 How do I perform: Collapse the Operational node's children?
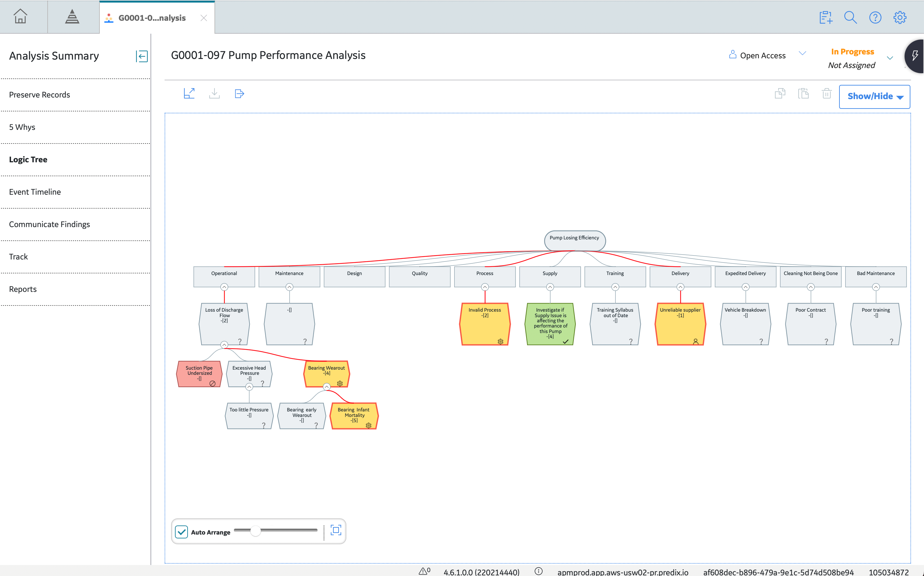tap(224, 287)
